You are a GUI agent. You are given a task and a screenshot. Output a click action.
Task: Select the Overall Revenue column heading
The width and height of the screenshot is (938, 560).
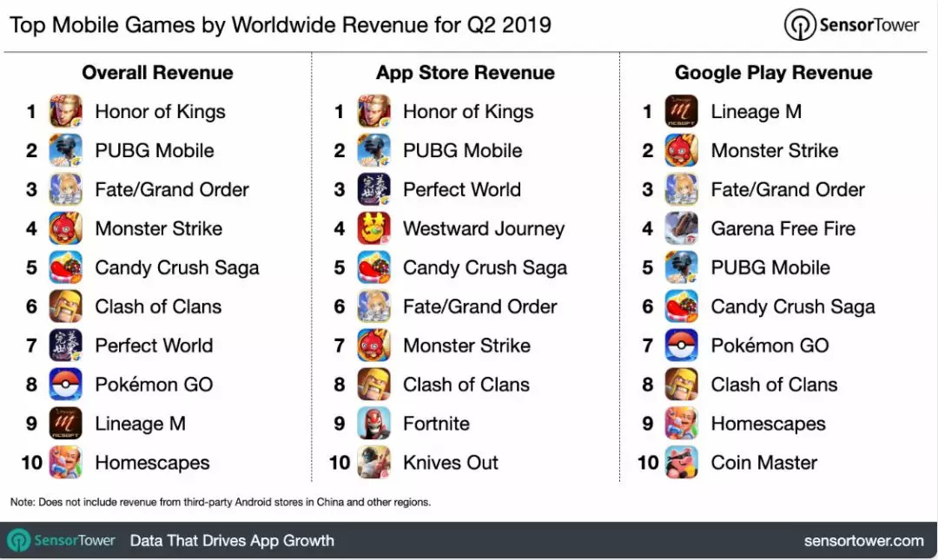[x=157, y=73]
